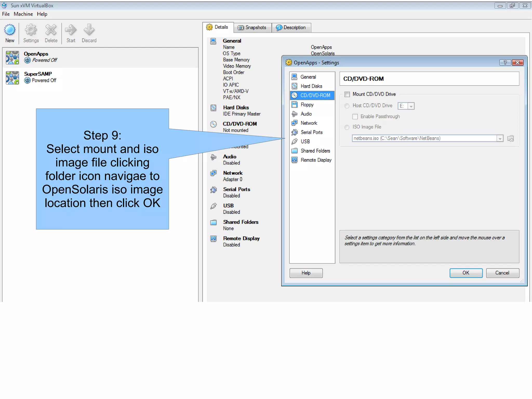Image resolution: width=532 pixels, height=399 pixels.
Task: Click the CD disc icon in Details pane
Action: coord(213,124)
